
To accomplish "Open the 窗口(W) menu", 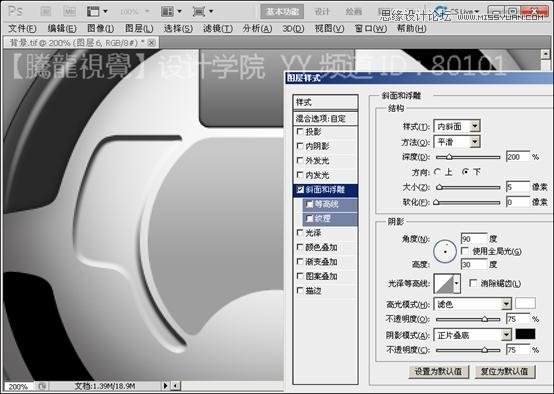I will point(370,28).
